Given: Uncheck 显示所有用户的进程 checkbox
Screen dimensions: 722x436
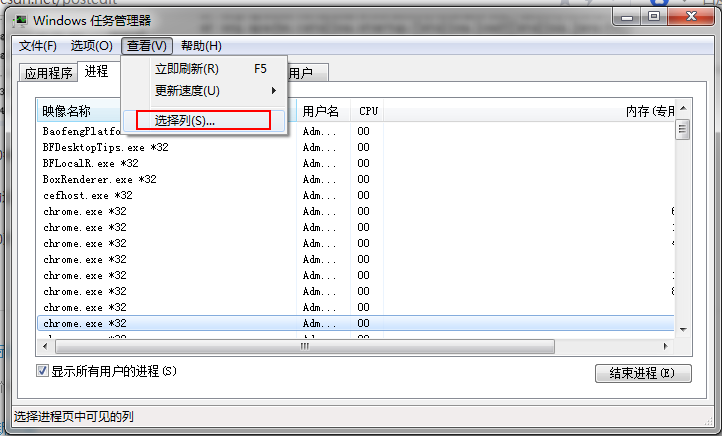Looking at the screenshot, I should point(42,371).
